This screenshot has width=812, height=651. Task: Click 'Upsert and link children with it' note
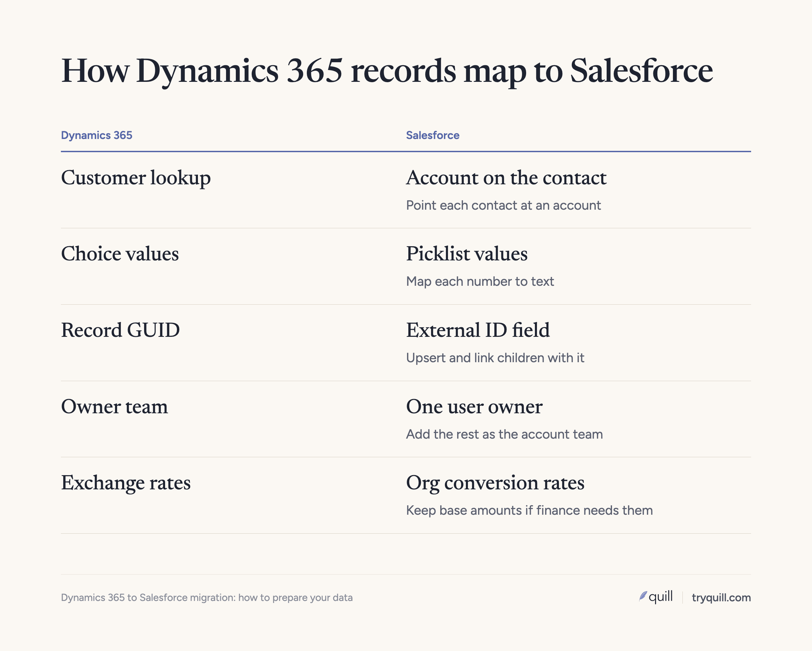(495, 358)
